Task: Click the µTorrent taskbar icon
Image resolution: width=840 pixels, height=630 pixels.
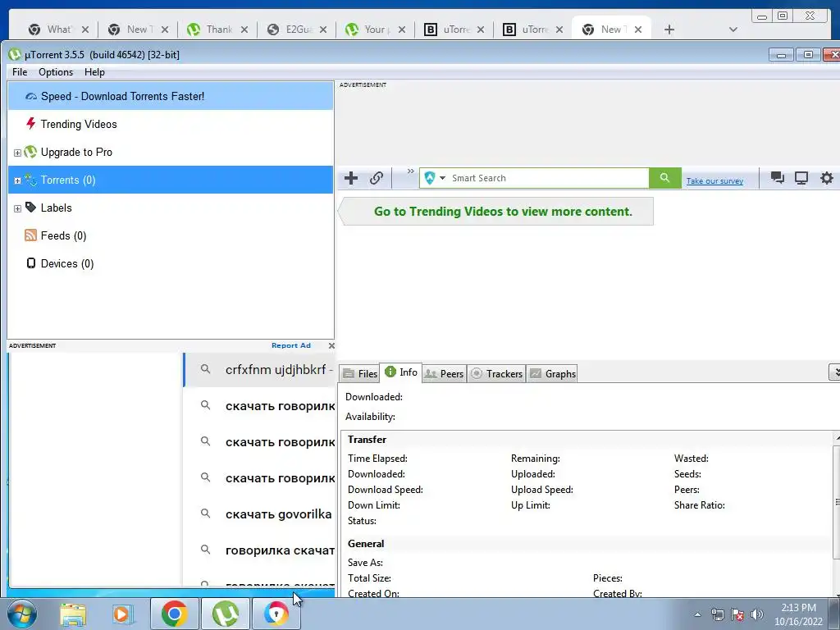Action: [x=226, y=614]
